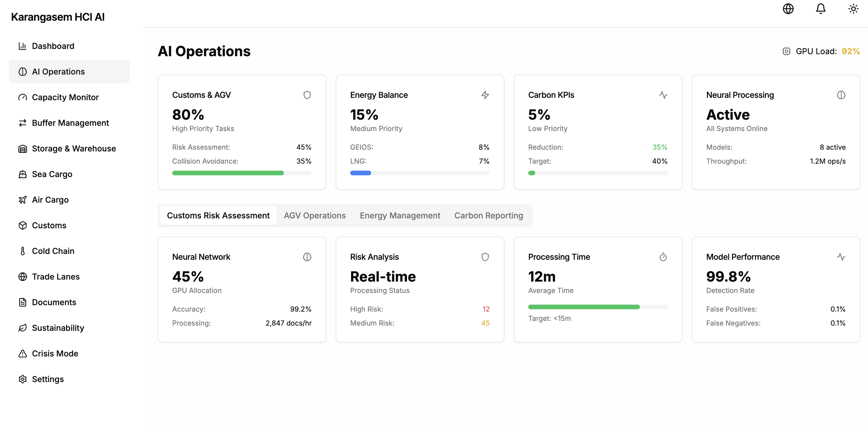The image size is (868, 431).
Task: Click the globe language icon in top bar
Action: [788, 8]
